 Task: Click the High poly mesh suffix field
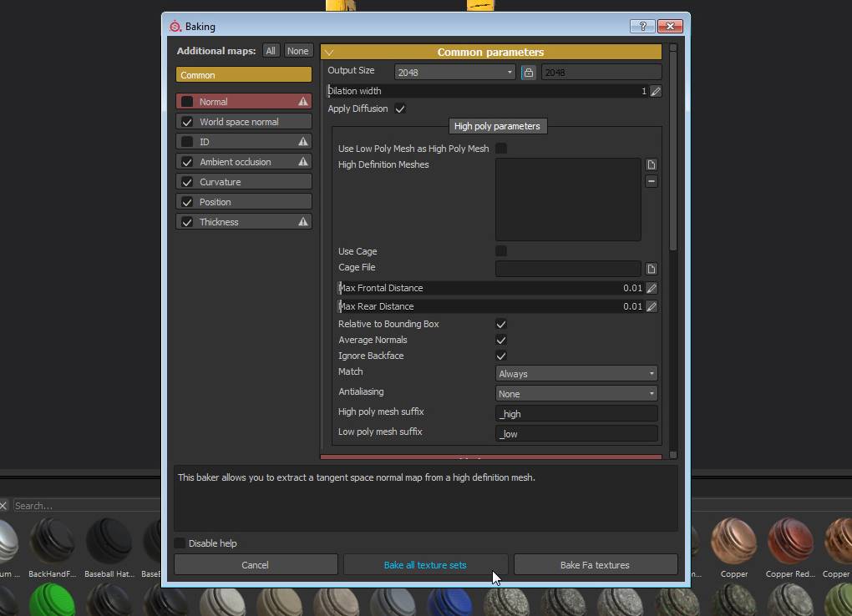coord(576,414)
